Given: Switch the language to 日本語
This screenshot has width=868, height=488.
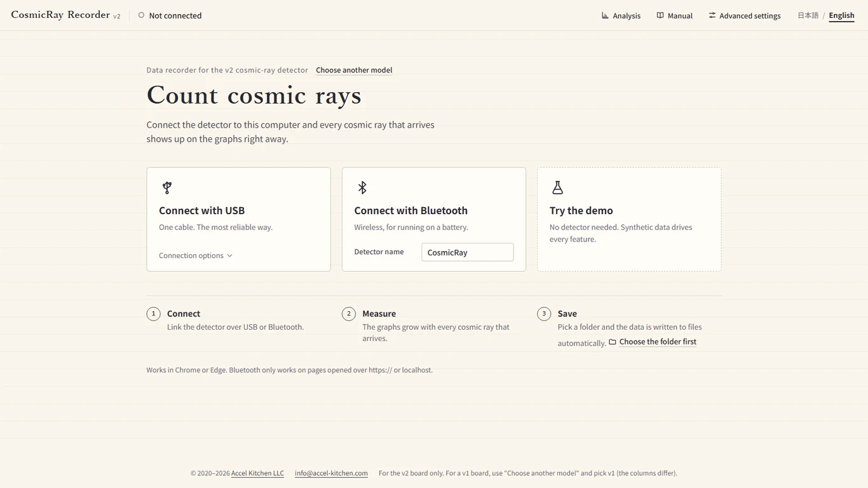Looking at the screenshot, I should 808,15.
